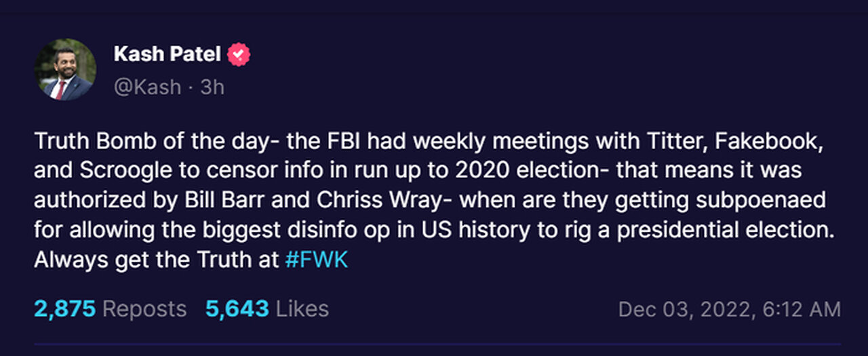This screenshot has height=356, width=868.
Task: Open the #FWK hashtag link
Action: pyautogui.click(x=317, y=259)
